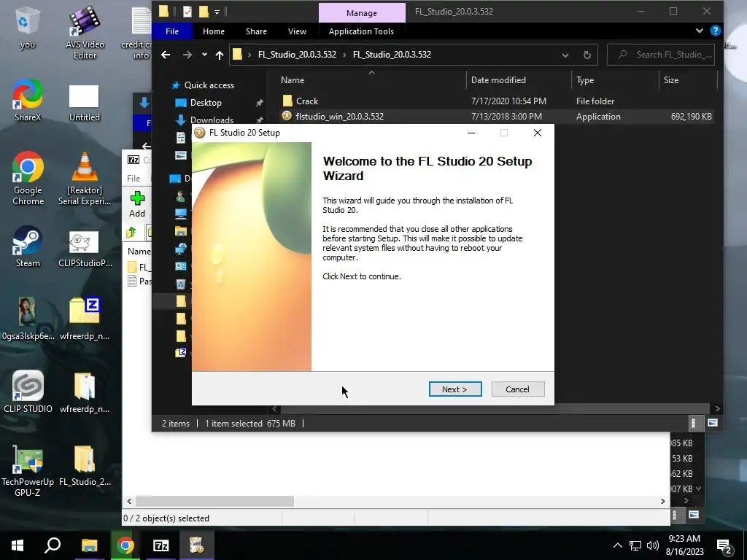Sort by Date modified column
The image size is (747, 560).
coord(498,80)
